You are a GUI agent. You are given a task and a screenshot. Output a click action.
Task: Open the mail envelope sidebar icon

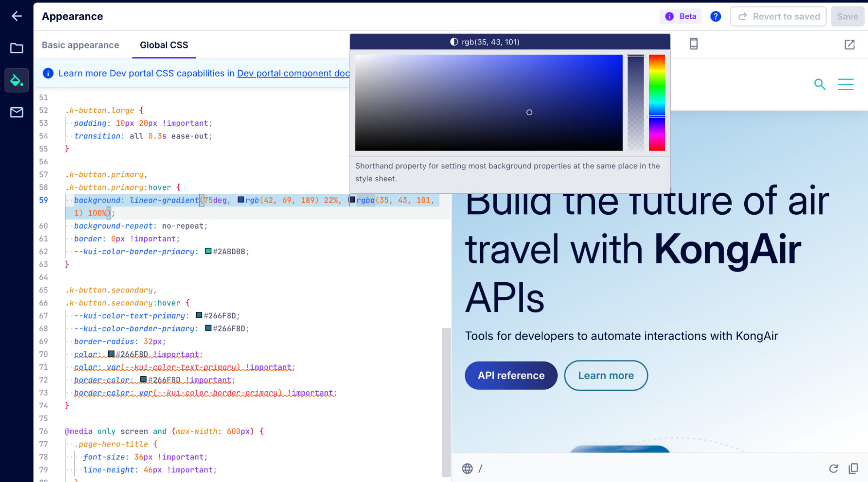point(17,112)
